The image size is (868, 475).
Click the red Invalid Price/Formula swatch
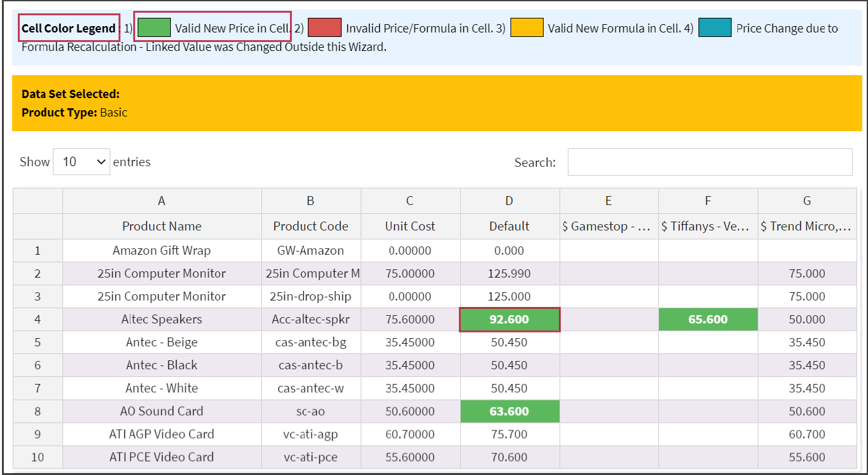[x=325, y=27]
